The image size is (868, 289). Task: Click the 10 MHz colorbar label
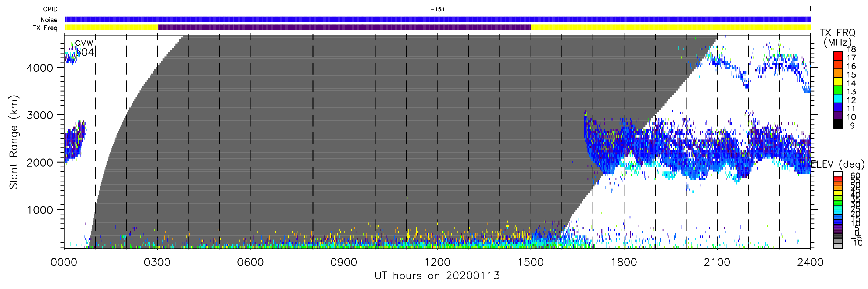[851, 117]
